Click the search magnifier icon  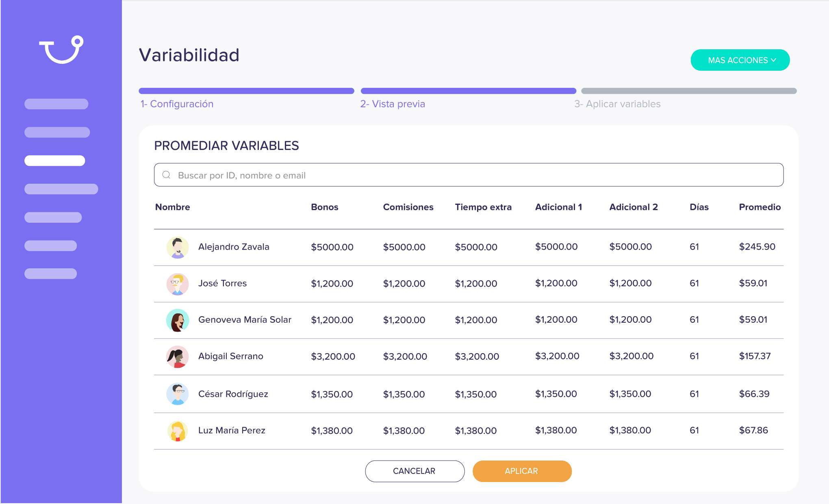click(x=166, y=175)
